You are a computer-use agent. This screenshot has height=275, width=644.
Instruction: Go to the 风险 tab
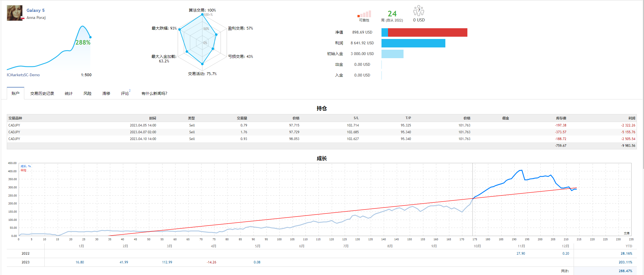click(x=88, y=93)
